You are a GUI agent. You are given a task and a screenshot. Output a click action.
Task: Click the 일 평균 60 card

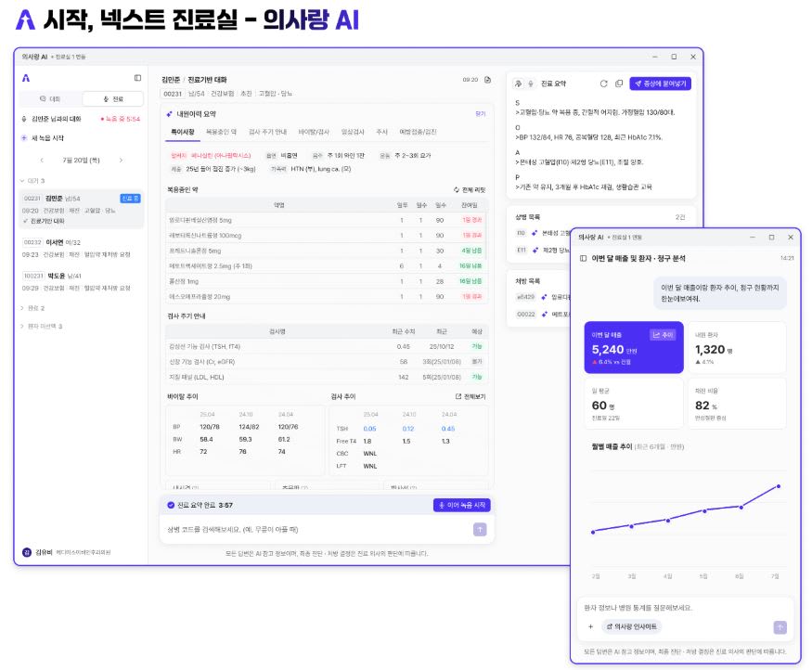tap(633, 404)
